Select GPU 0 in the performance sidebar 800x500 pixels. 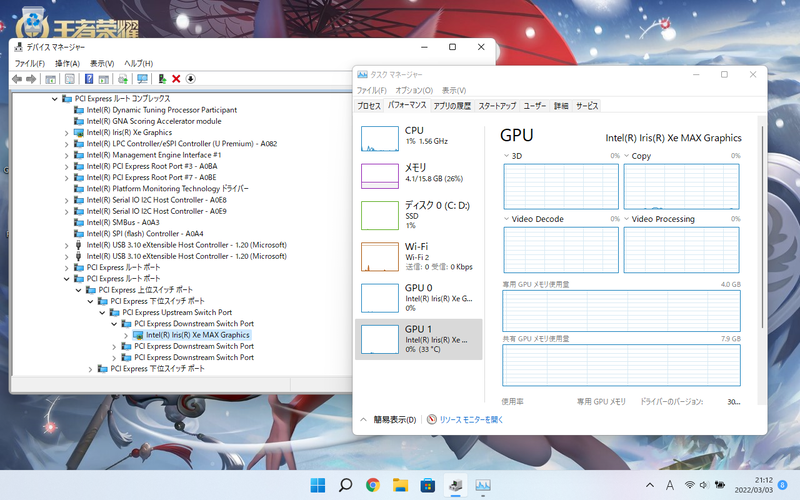point(418,298)
